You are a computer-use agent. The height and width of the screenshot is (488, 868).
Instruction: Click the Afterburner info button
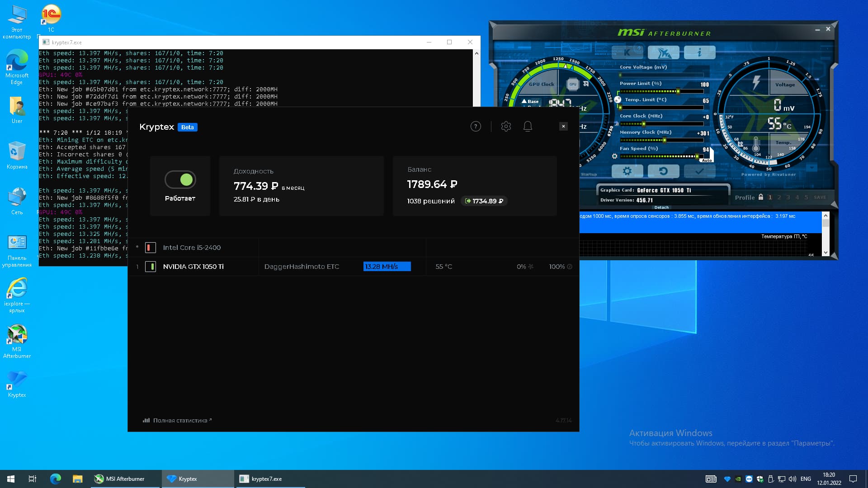tap(699, 52)
